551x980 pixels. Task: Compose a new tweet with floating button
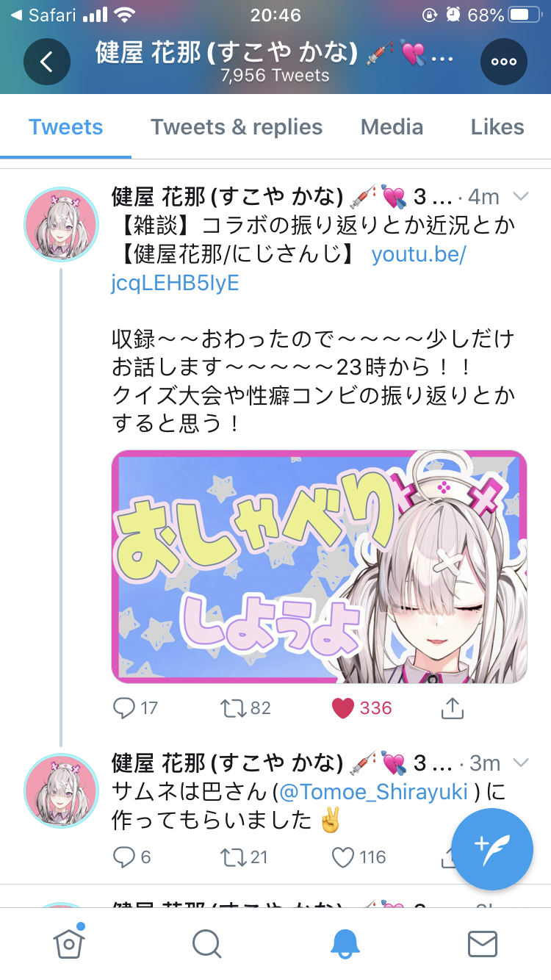492,849
